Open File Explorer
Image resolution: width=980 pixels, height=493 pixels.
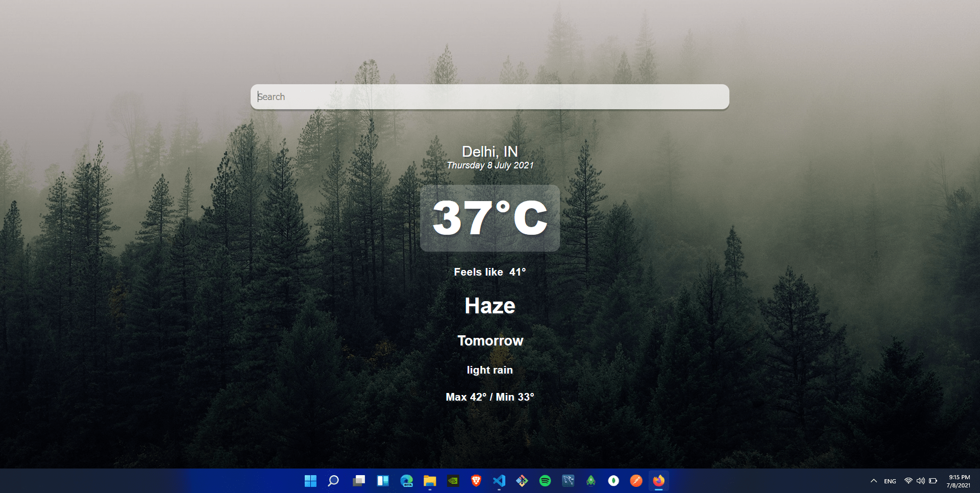(429, 480)
